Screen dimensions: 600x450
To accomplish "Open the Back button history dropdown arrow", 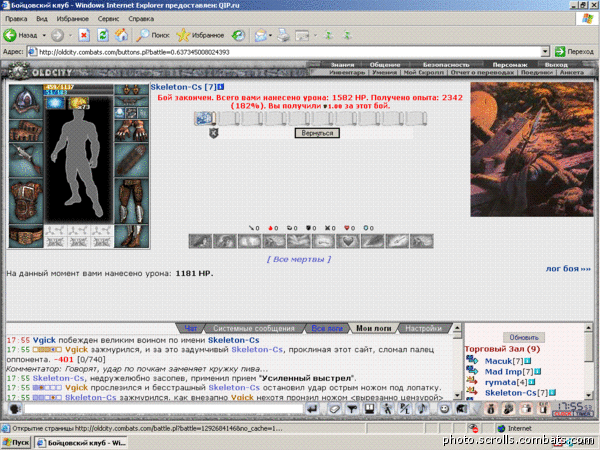I will click(44, 35).
